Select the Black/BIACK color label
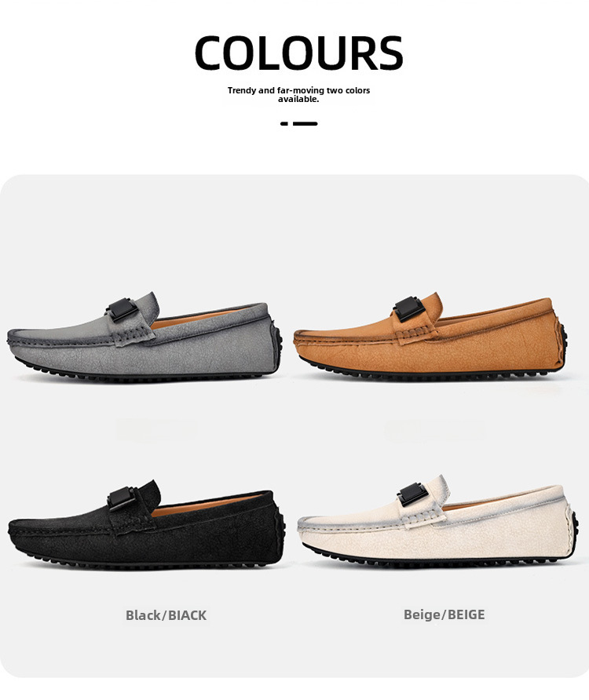 point(166,615)
